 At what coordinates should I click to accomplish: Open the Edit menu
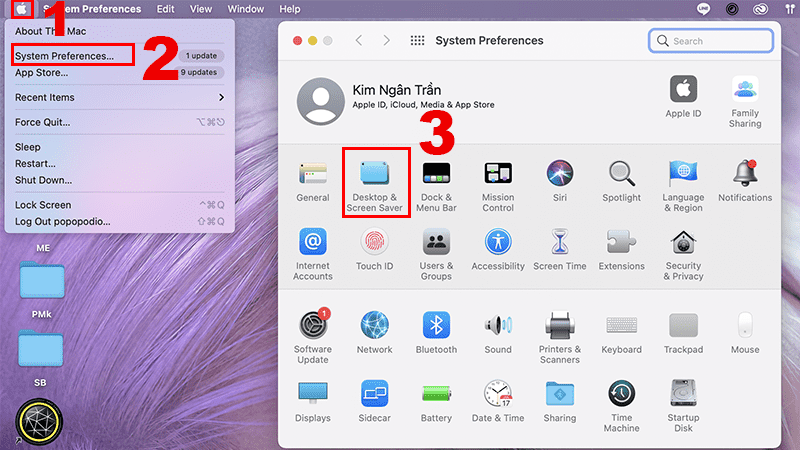pyautogui.click(x=165, y=9)
